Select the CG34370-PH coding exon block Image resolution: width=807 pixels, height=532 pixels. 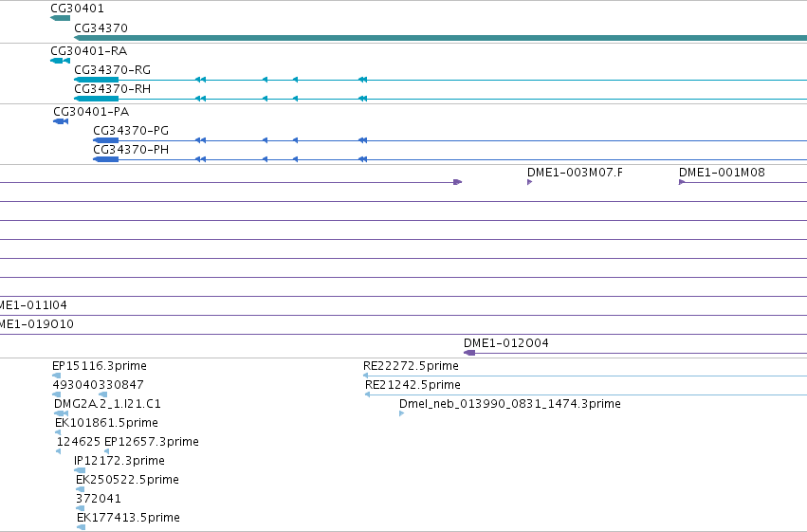tap(106, 159)
